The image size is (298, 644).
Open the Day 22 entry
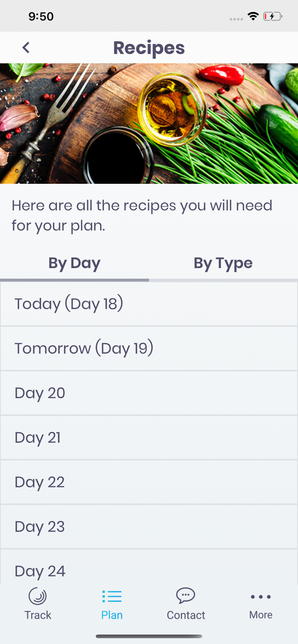149,482
